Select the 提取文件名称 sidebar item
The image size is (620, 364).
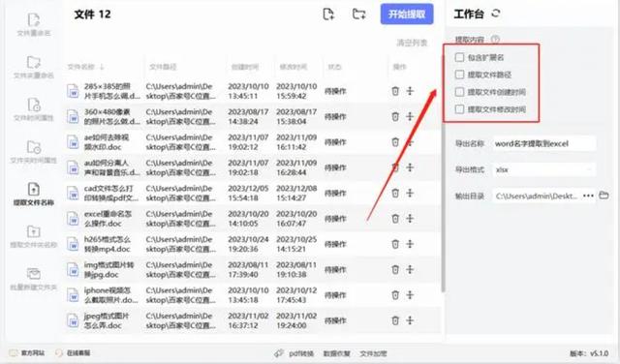point(34,194)
